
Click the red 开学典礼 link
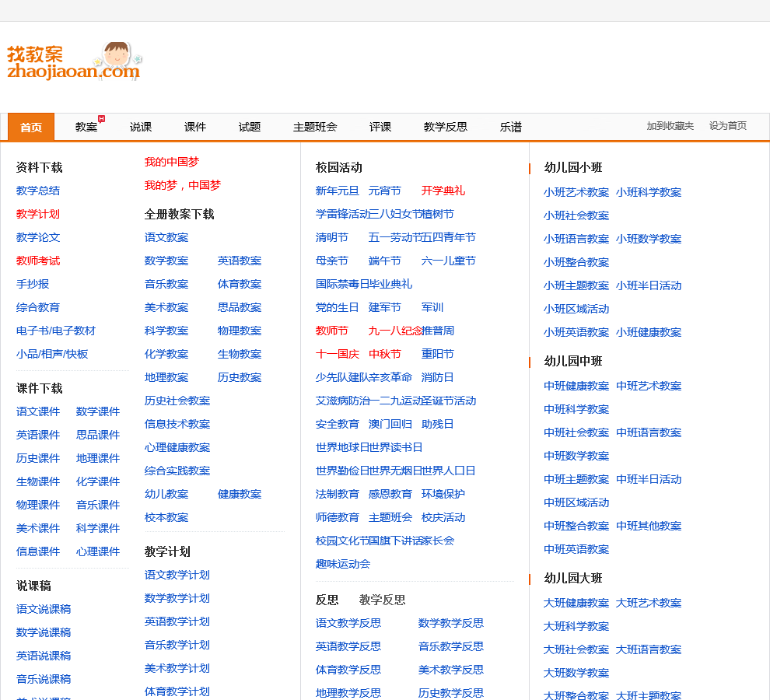(x=443, y=191)
